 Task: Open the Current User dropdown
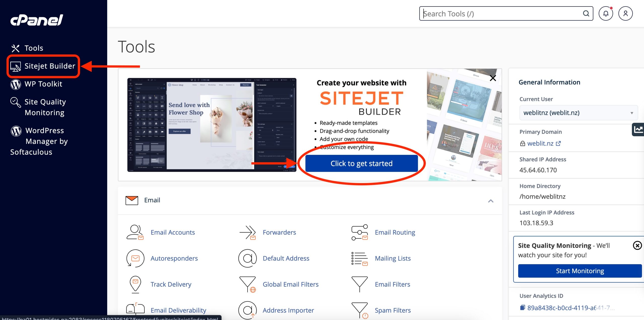[578, 113]
